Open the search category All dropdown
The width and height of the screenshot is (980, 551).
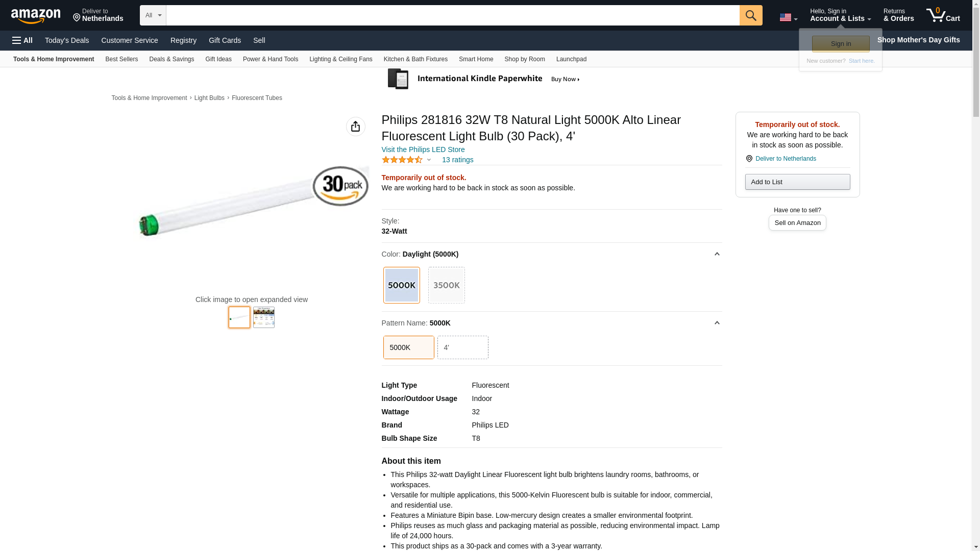pyautogui.click(x=153, y=15)
